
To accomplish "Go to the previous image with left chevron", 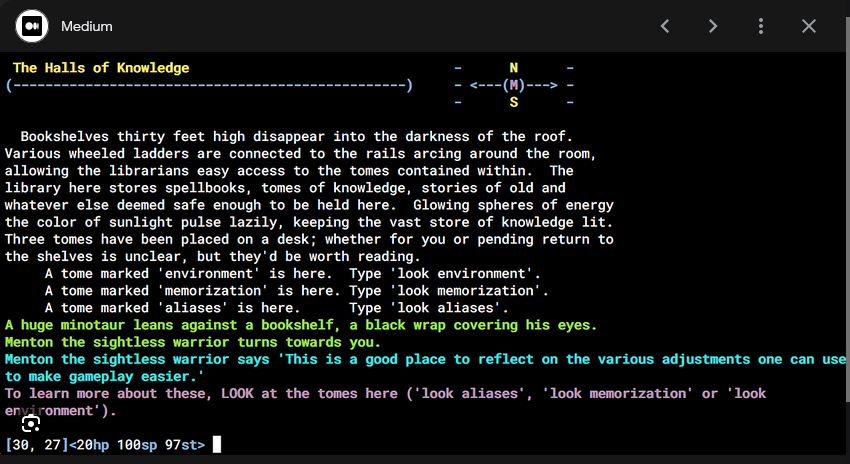I will point(665,26).
